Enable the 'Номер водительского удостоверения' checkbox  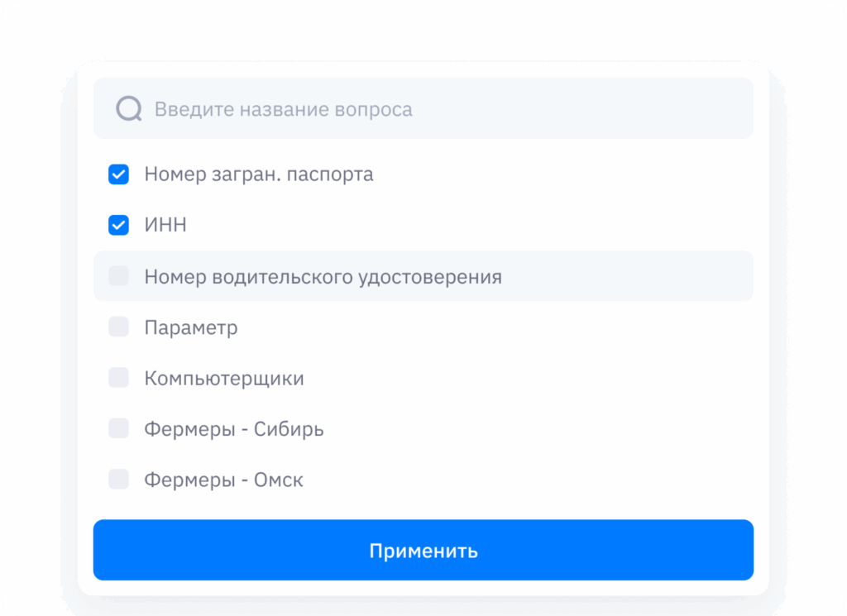pyautogui.click(x=119, y=276)
